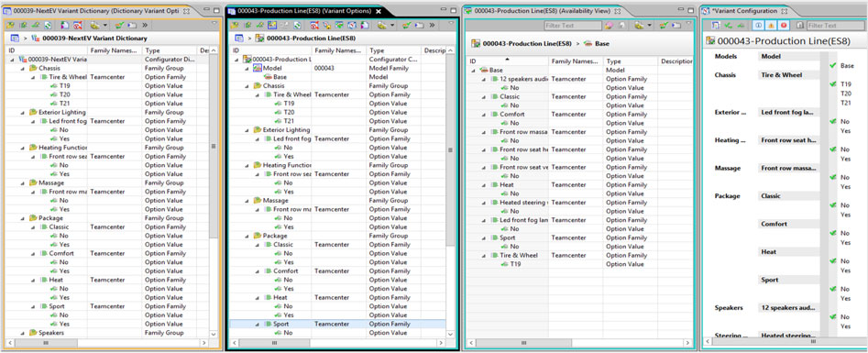The width and height of the screenshot is (868, 353).
Task: Toggle the Base model checkmark in Variant Configuration
Action: pos(832,65)
